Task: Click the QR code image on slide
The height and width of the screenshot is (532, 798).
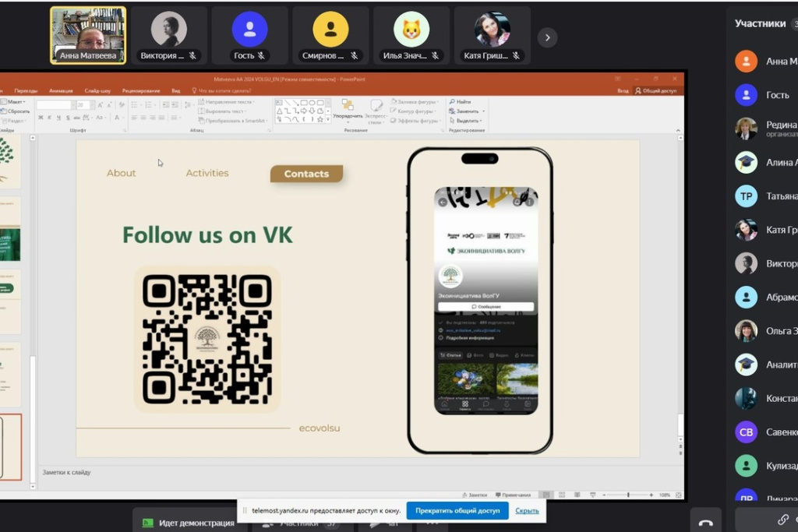Action: tap(207, 340)
